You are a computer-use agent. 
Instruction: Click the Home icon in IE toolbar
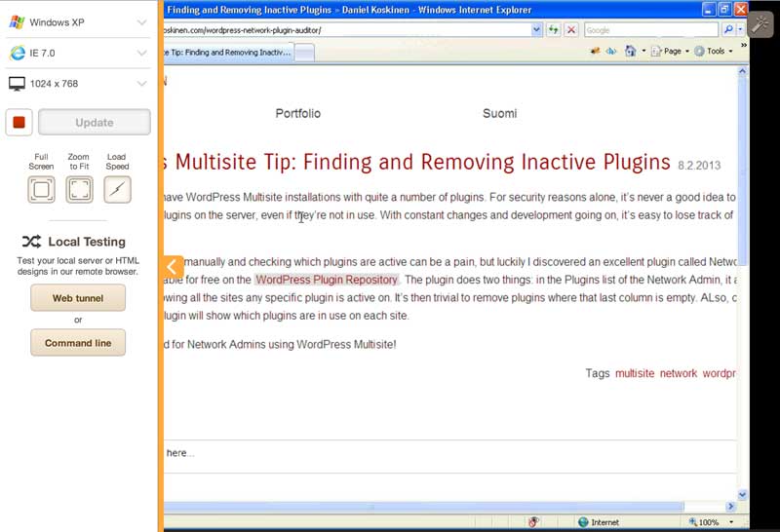pyautogui.click(x=631, y=51)
